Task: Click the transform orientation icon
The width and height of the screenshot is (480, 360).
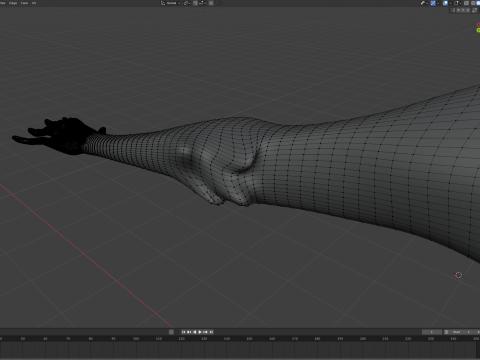Action: click(x=163, y=3)
